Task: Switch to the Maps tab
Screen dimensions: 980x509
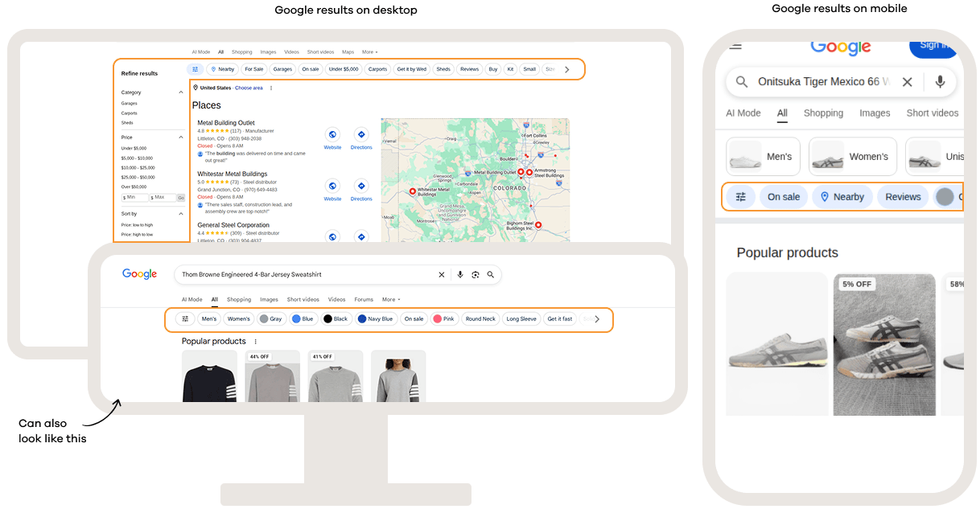Action: 348,52
